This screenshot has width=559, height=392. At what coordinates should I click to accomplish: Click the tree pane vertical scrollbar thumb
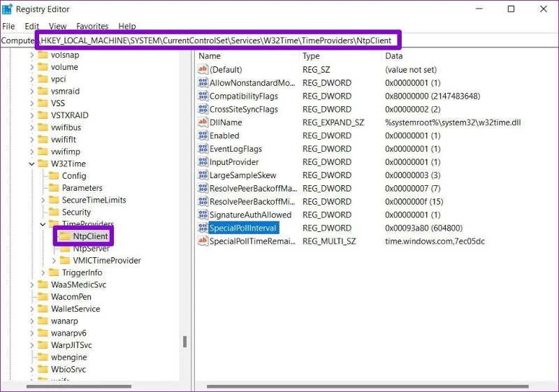tap(184, 342)
